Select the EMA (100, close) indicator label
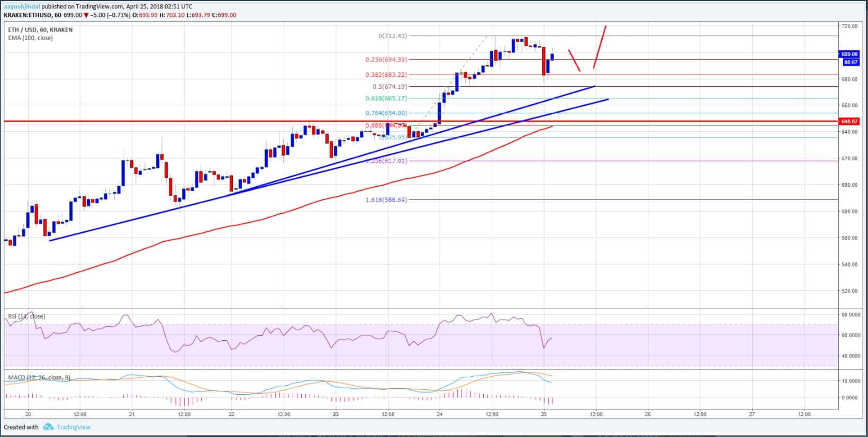The height and width of the screenshot is (437, 868). pos(30,38)
